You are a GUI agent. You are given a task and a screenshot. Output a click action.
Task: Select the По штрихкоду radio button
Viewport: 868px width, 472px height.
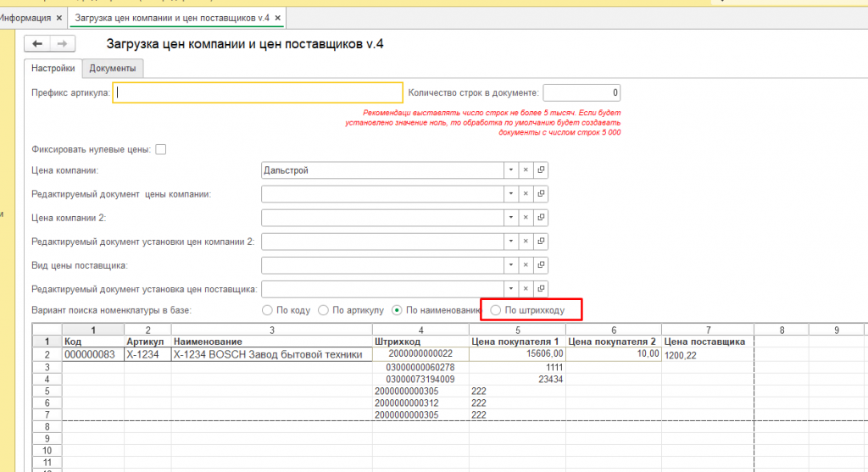497,311
